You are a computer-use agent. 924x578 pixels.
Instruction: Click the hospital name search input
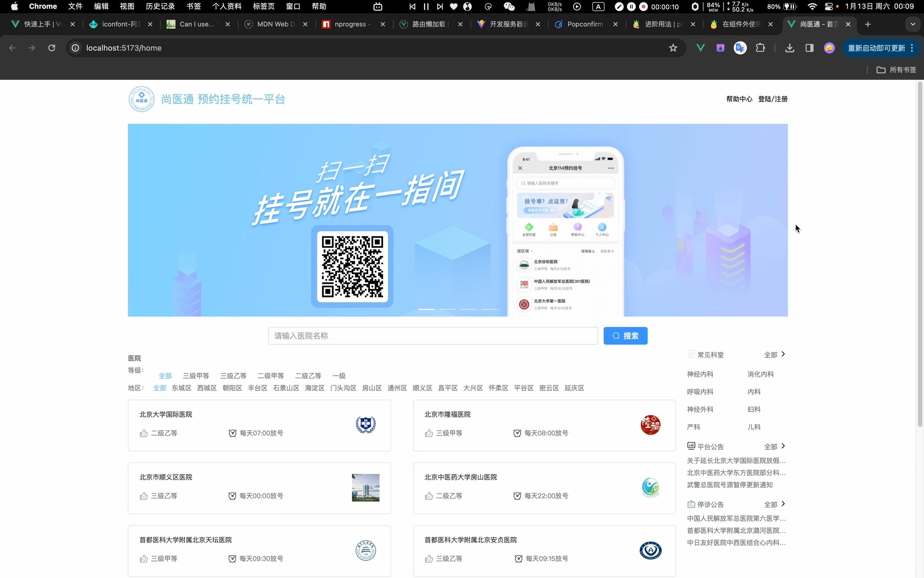(433, 336)
